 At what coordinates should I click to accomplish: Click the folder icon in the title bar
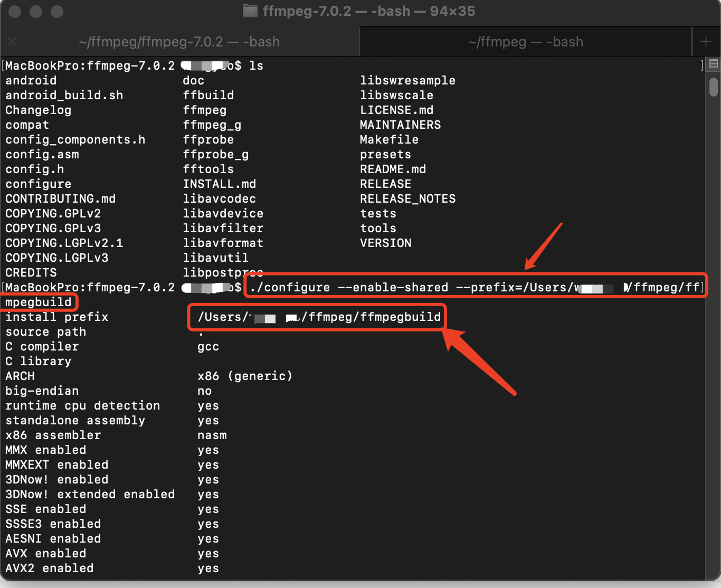click(250, 11)
